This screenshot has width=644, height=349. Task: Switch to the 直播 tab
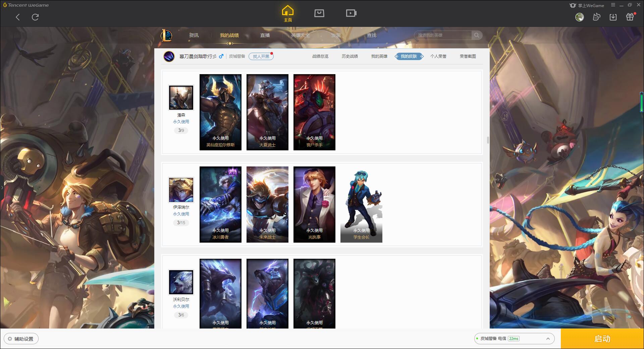(x=265, y=35)
